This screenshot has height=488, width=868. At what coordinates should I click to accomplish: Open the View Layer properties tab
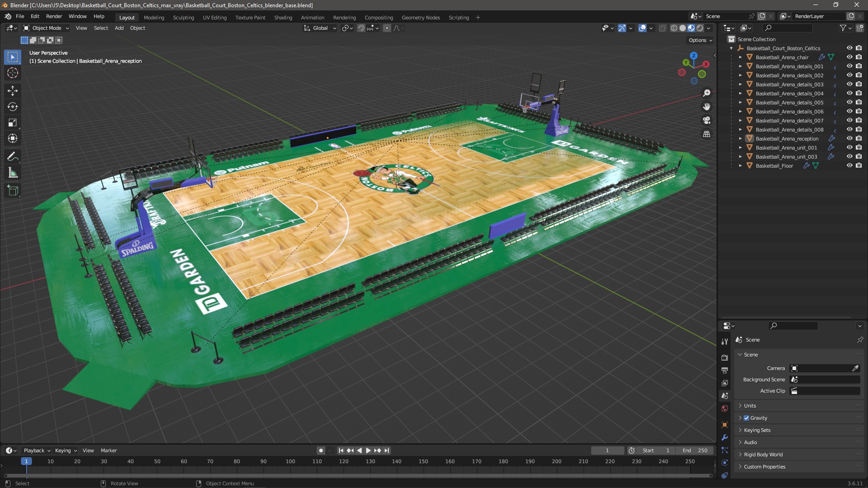(x=725, y=383)
